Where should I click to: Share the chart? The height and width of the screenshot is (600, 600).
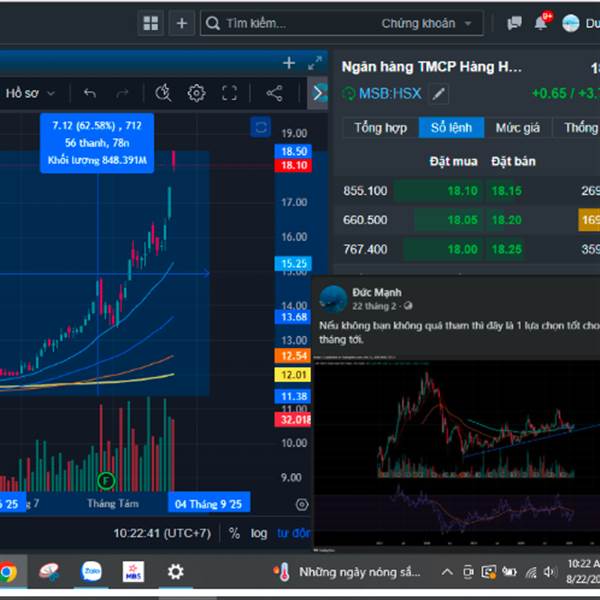point(274,93)
